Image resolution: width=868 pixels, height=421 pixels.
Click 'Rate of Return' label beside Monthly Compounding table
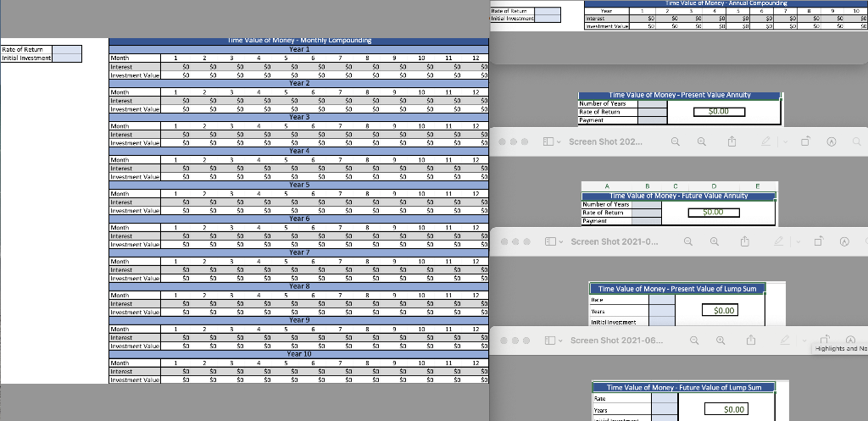tap(22, 50)
